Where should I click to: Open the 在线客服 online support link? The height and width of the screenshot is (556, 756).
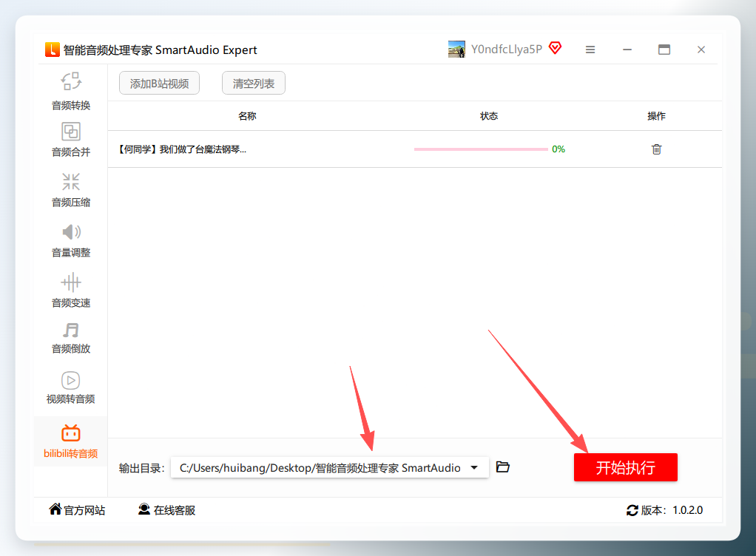(x=167, y=509)
